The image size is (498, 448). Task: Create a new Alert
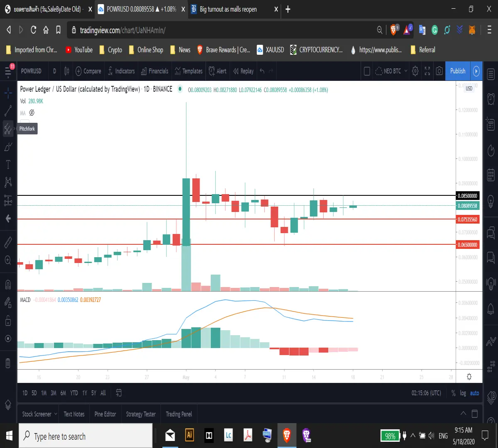pos(218,71)
